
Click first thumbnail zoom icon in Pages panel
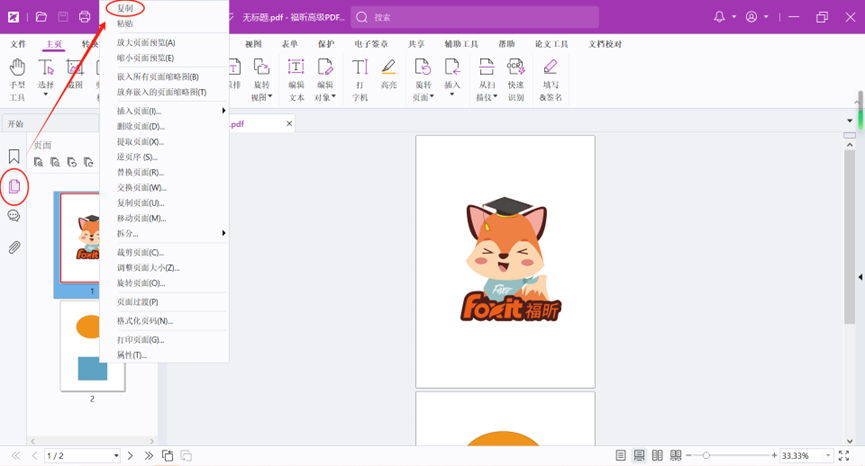pyautogui.click(x=38, y=162)
